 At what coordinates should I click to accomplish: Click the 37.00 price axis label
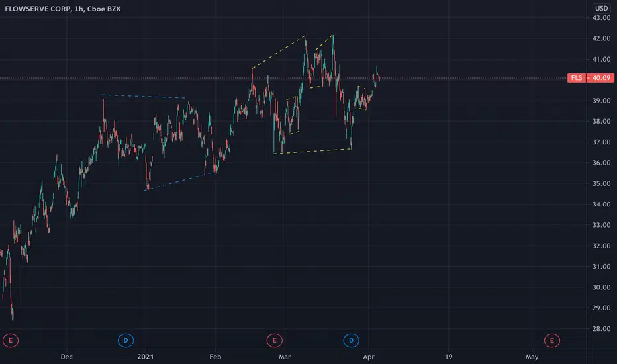pyautogui.click(x=601, y=142)
